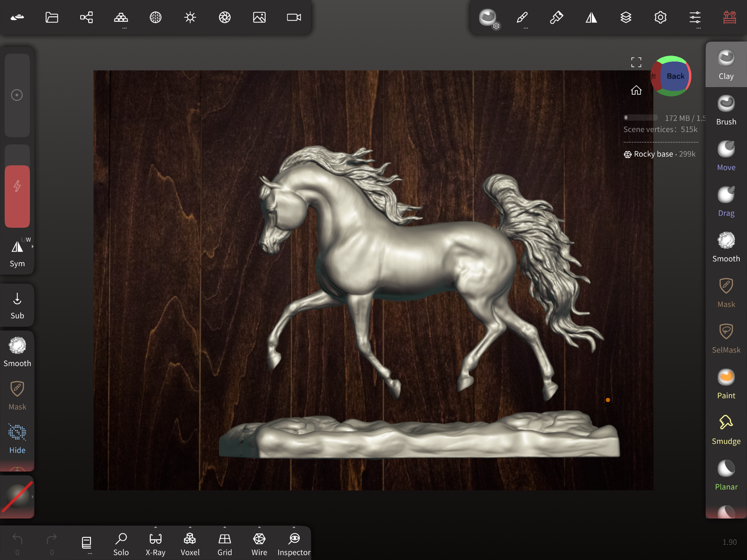Open the Topology menu icon
The height and width of the screenshot is (560, 747).
pos(121,18)
